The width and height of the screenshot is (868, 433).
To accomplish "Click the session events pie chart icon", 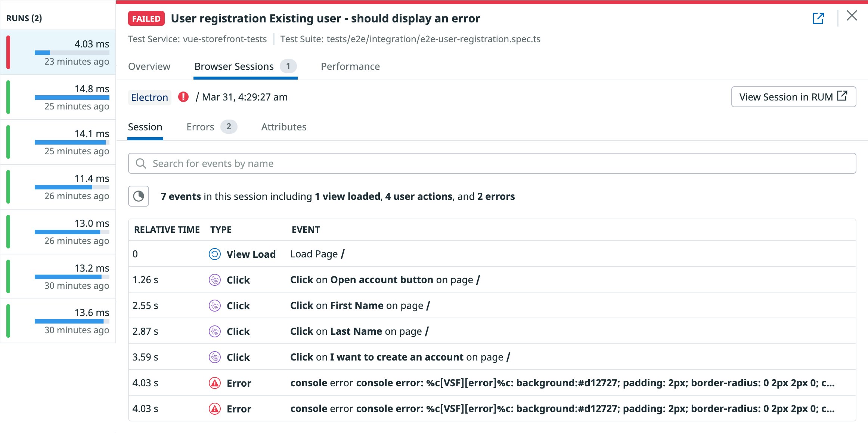I will pyautogui.click(x=138, y=196).
